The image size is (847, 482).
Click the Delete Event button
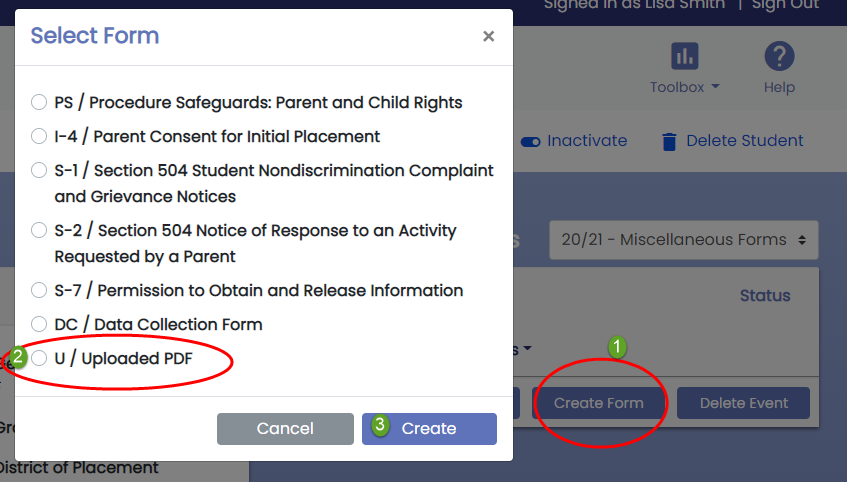click(x=743, y=403)
